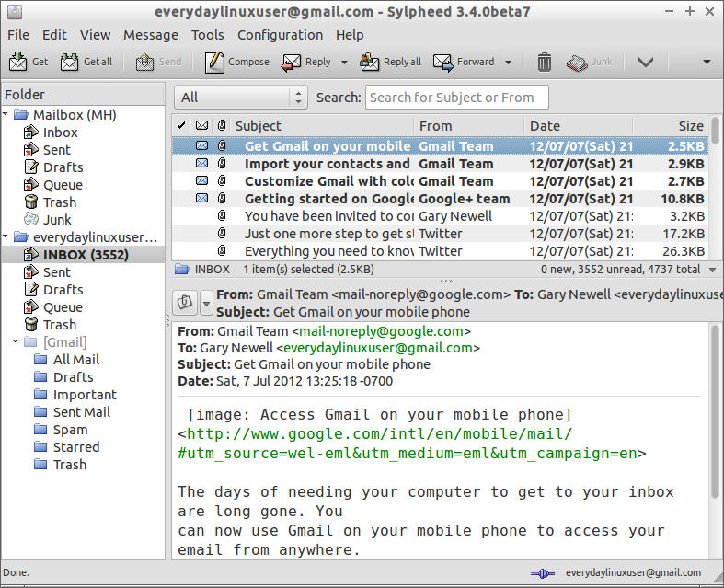Click the account name in status bar
Screen dimensions: 724x588
[x=633, y=572]
